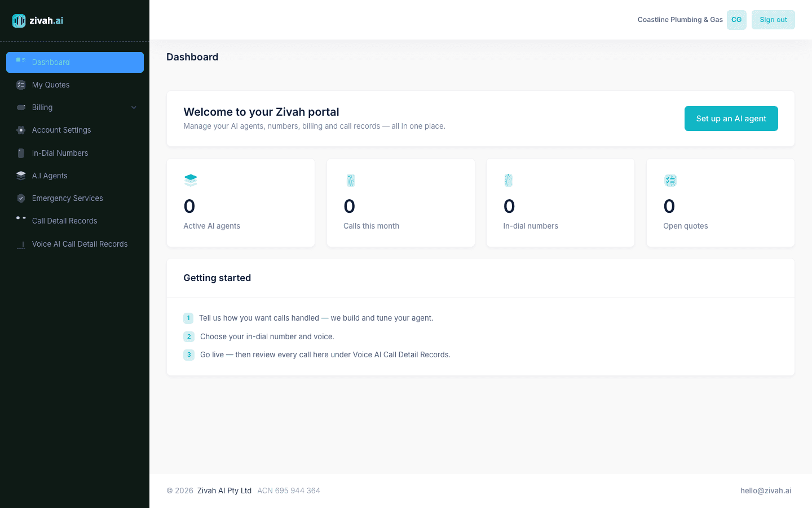Open Call Detail Records

coord(75,221)
